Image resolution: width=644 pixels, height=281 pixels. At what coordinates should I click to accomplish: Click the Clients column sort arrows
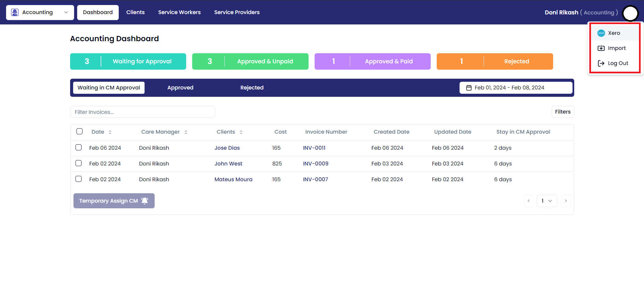click(241, 132)
